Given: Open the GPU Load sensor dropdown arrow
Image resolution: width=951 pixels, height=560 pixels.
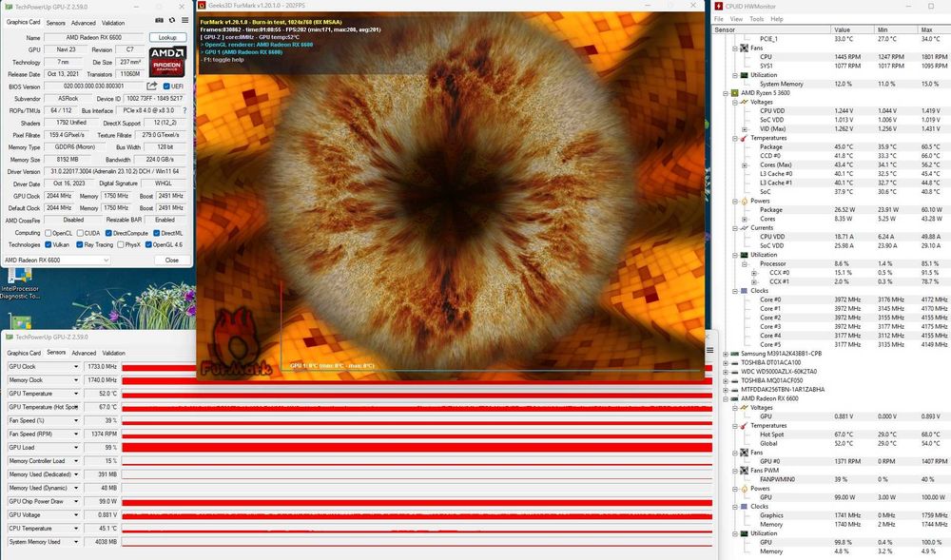Looking at the screenshot, I should tap(76, 447).
